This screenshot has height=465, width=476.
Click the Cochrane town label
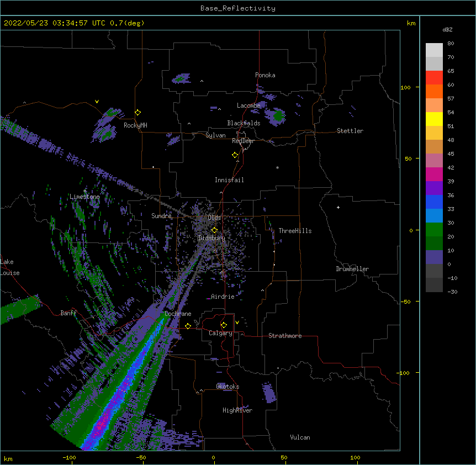point(178,314)
